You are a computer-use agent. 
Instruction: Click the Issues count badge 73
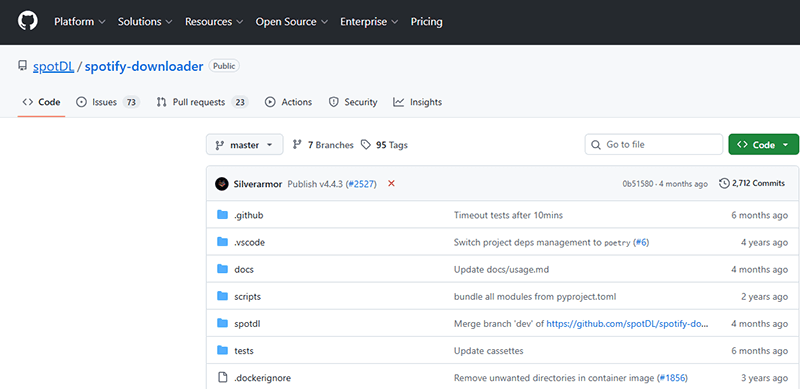tap(131, 102)
